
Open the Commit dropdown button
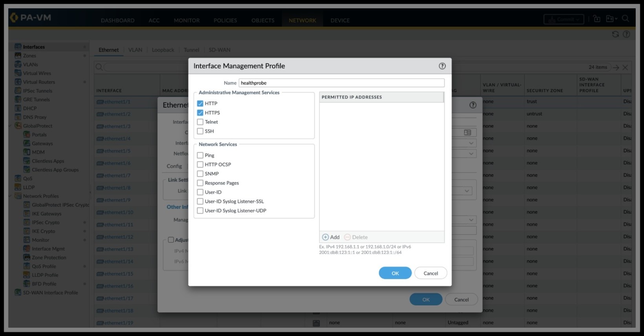pyautogui.click(x=563, y=19)
